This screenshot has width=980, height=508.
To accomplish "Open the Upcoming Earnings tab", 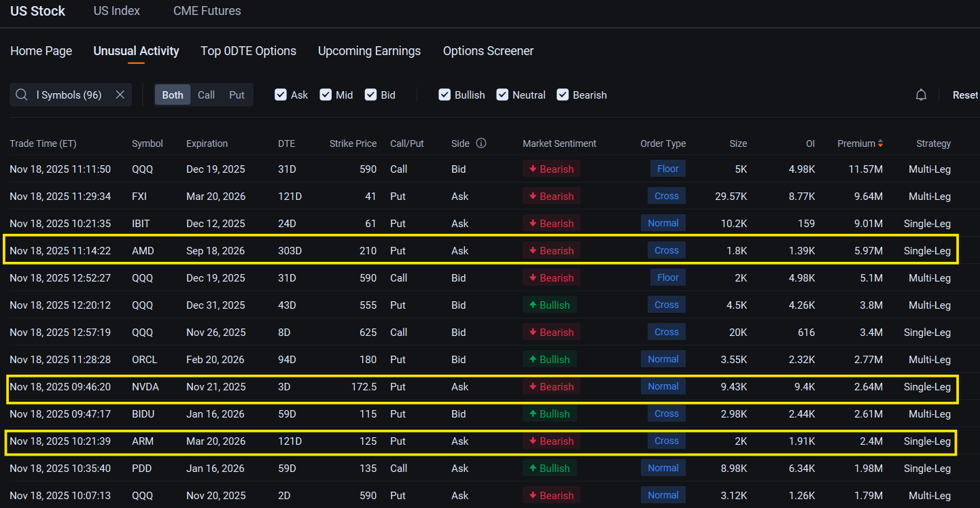I will pos(369,50).
